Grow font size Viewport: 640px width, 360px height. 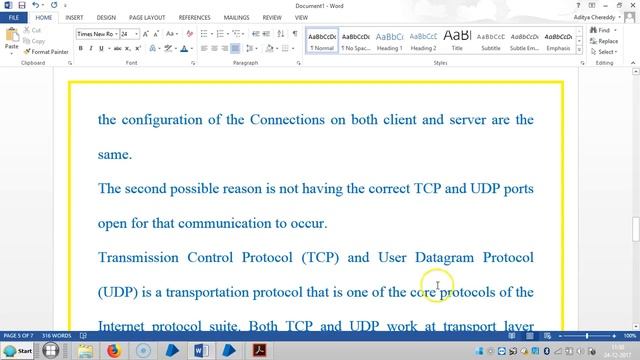tap(146, 34)
